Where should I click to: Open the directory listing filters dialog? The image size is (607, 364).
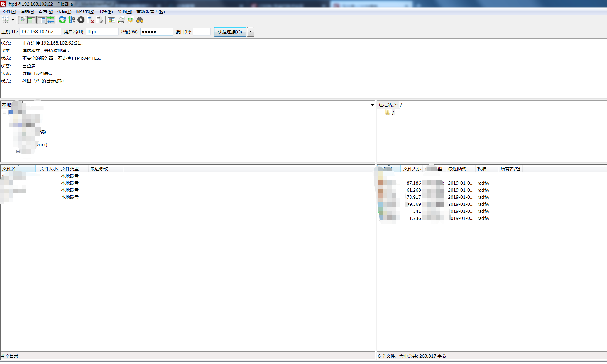[x=111, y=20]
